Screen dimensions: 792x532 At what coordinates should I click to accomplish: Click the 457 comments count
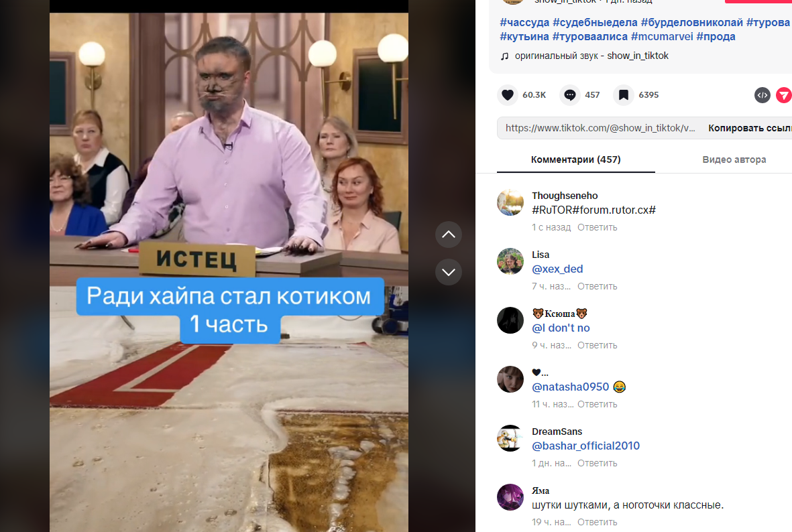(x=592, y=95)
